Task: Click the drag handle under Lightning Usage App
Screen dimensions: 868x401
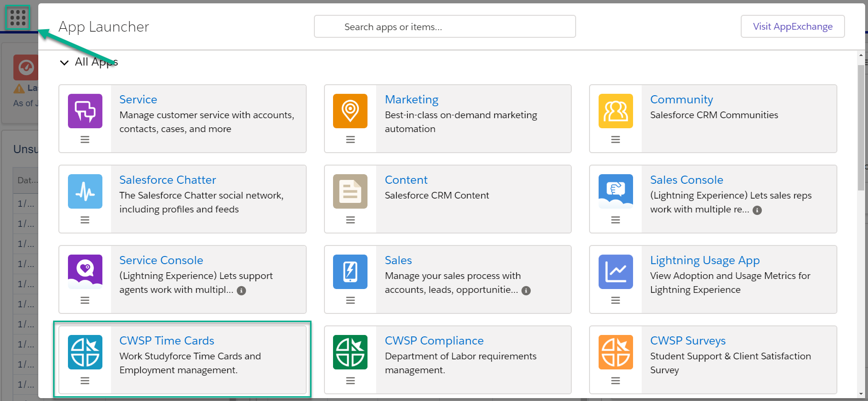Action: point(615,301)
